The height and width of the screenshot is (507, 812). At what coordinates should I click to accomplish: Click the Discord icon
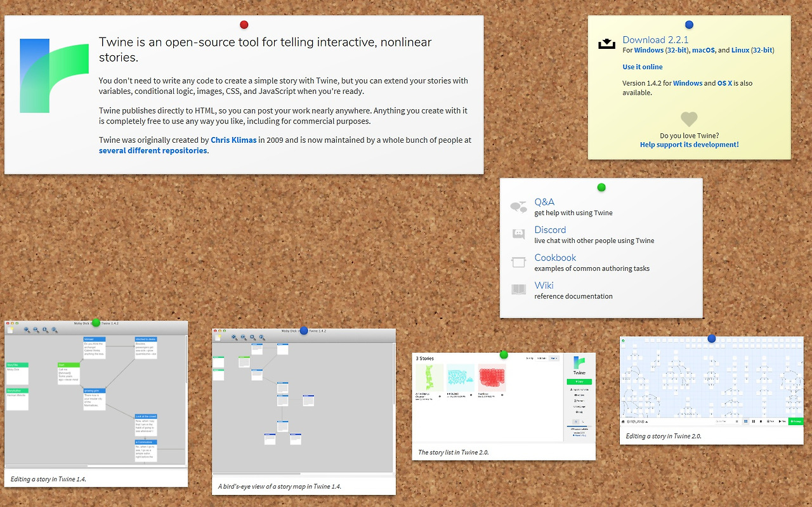click(519, 234)
